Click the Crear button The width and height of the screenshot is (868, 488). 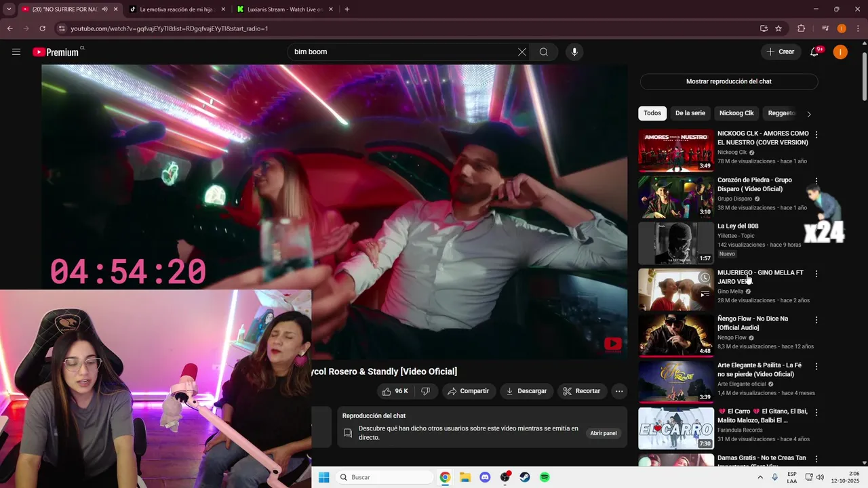[780, 52]
